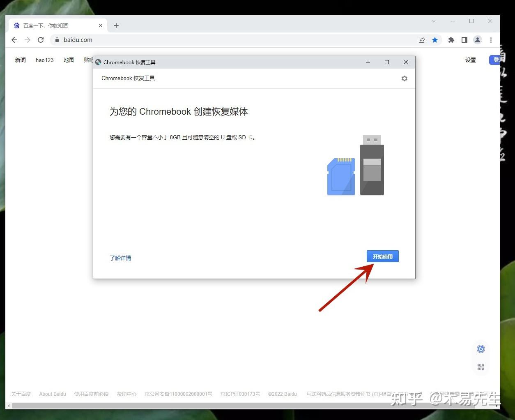Screen dimensions: 515x420
Task: Close the 百度一下，你就知道 tab
Action: pos(101,25)
